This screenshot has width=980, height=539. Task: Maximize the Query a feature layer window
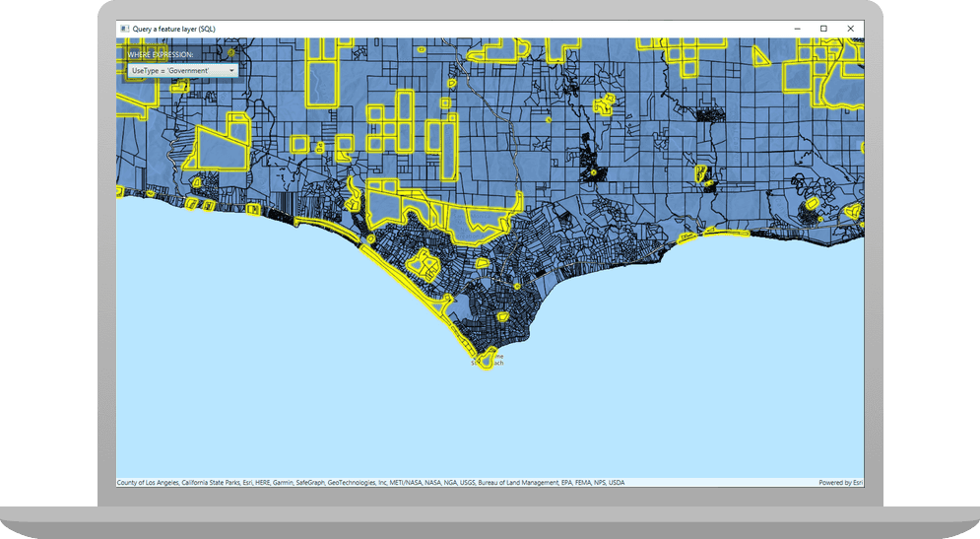click(823, 29)
